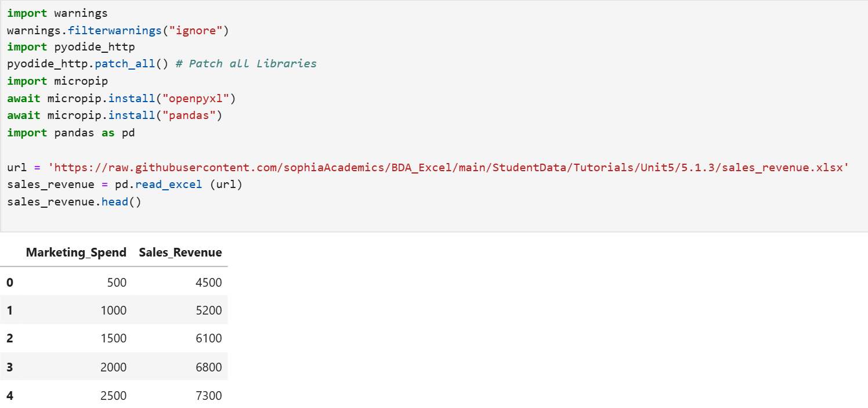868x408 pixels.
Task: Click the 7300 Sales_Revenue cell
Action: tap(209, 396)
